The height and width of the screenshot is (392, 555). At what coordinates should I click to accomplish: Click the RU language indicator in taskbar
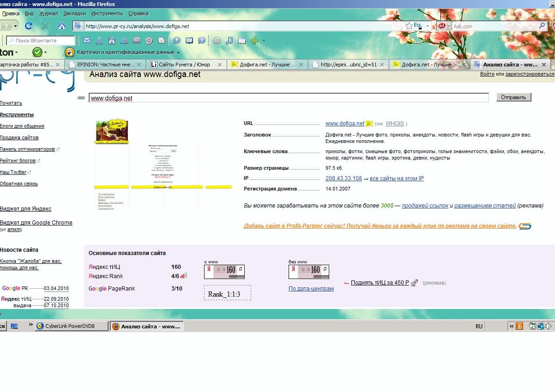[x=479, y=326]
